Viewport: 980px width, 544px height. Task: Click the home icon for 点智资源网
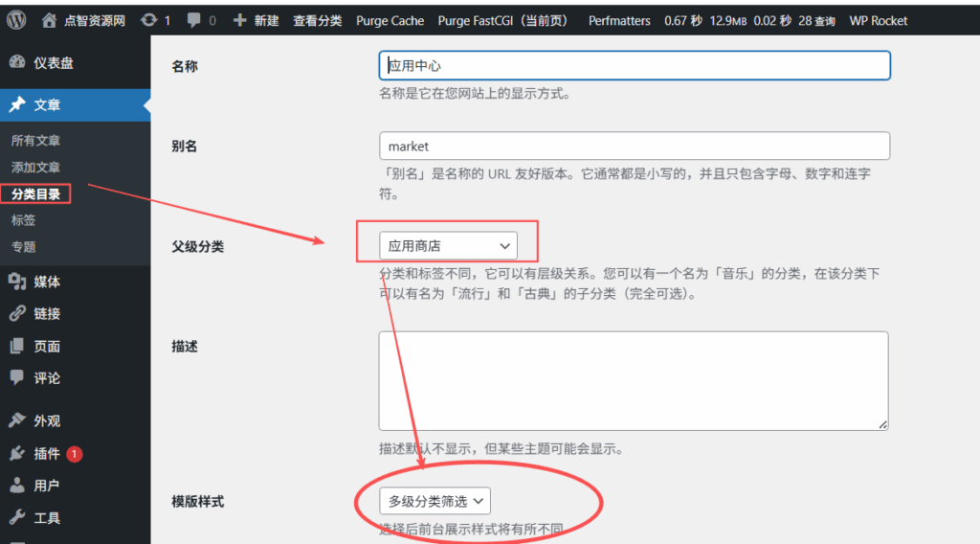point(48,20)
